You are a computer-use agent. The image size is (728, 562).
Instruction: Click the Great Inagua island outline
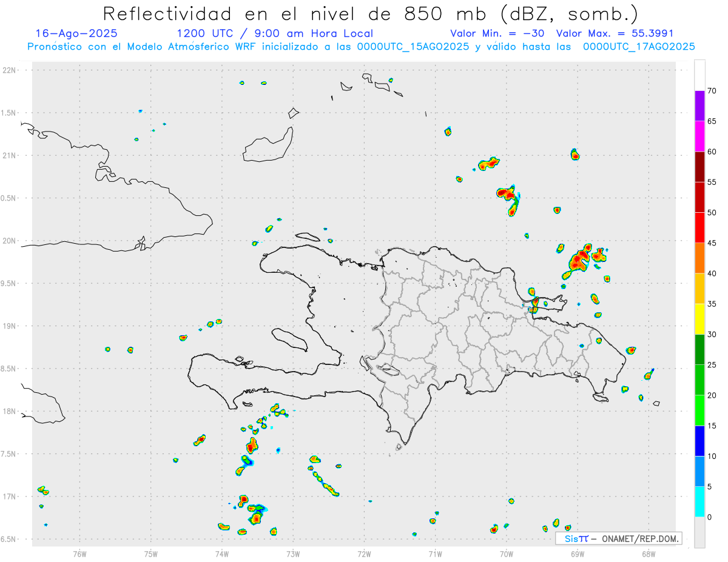268,144
